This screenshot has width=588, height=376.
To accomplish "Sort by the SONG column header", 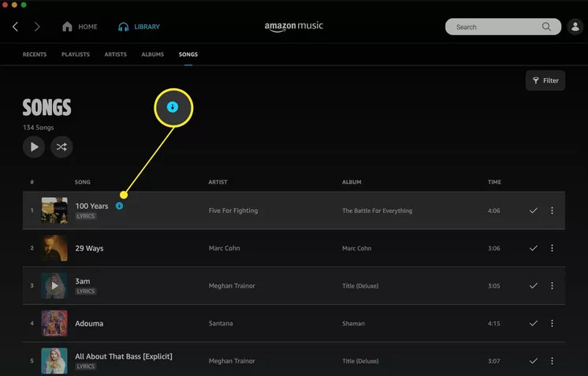I will click(83, 182).
